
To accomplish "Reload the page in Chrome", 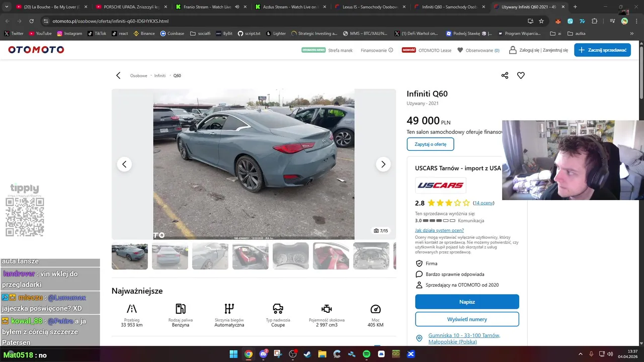I will pyautogui.click(x=31, y=21).
